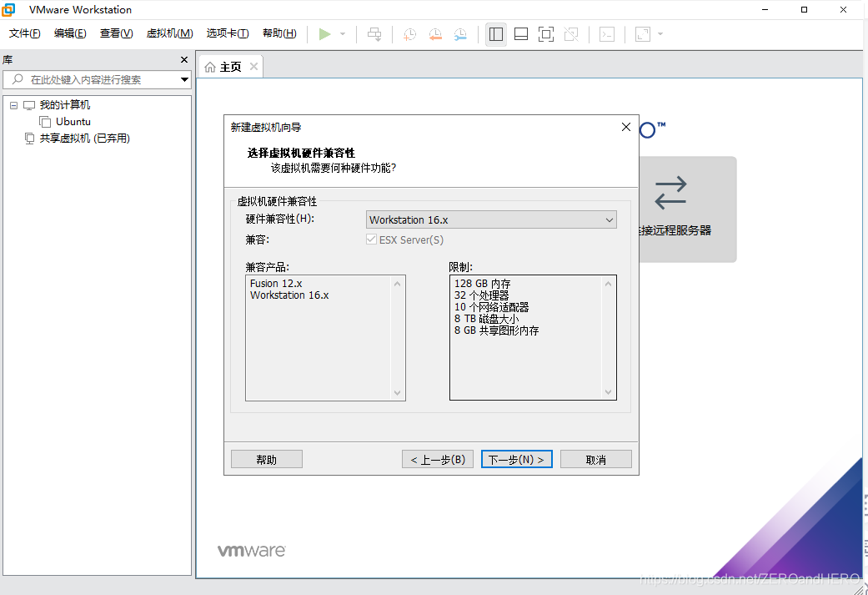868x595 pixels.
Task: Click the 128 GB 内存 limit entry
Action: (x=482, y=283)
